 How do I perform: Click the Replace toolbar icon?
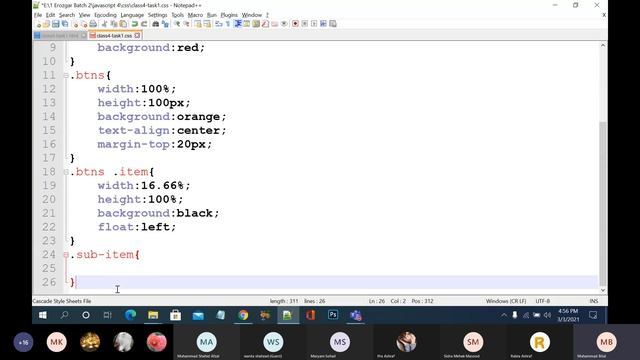[x=165, y=24]
